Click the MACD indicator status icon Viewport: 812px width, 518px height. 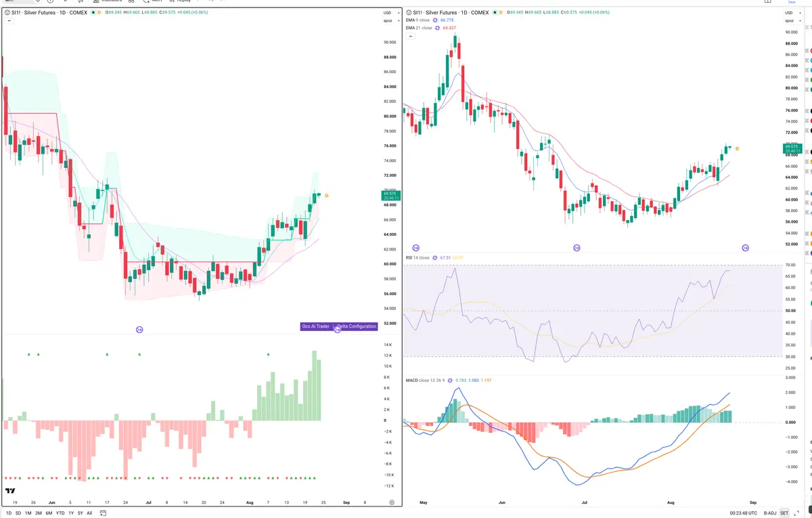click(x=451, y=380)
